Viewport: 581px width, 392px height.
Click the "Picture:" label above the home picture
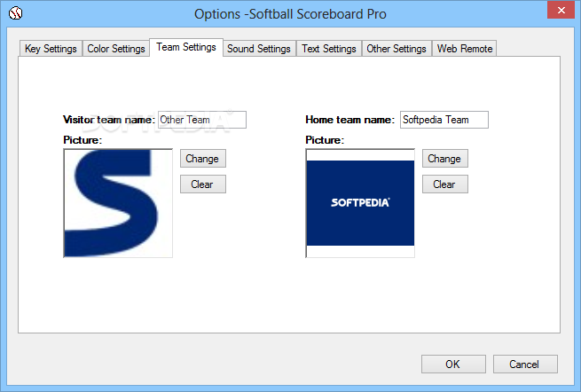coord(325,140)
